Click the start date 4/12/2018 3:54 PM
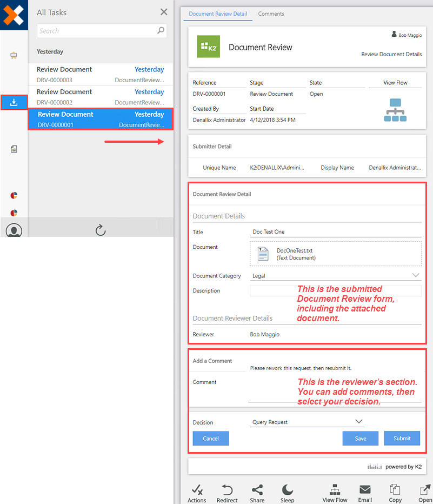The width and height of the screenshot is (433, 504). click(x=272, y=120)
